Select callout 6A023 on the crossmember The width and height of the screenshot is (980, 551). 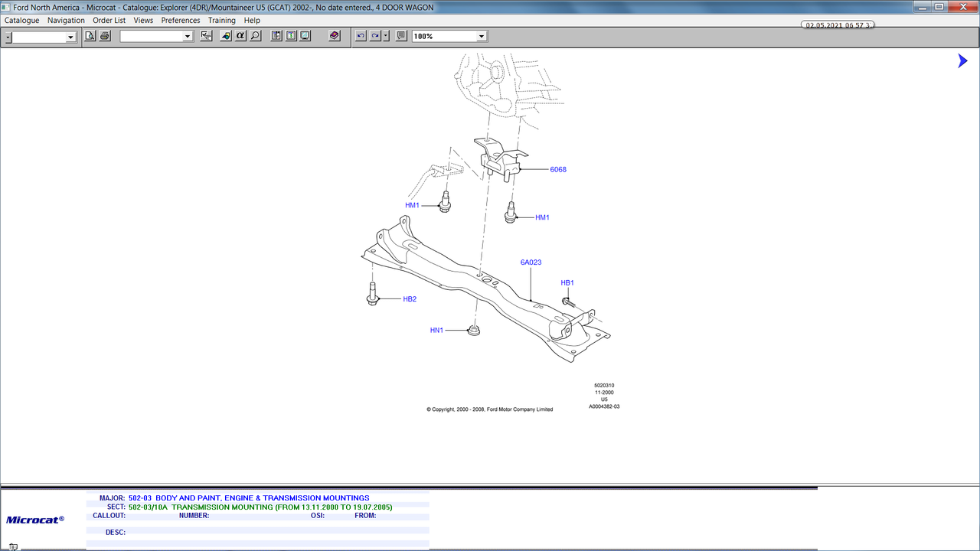pyautogui.click(x=531, y=262)
